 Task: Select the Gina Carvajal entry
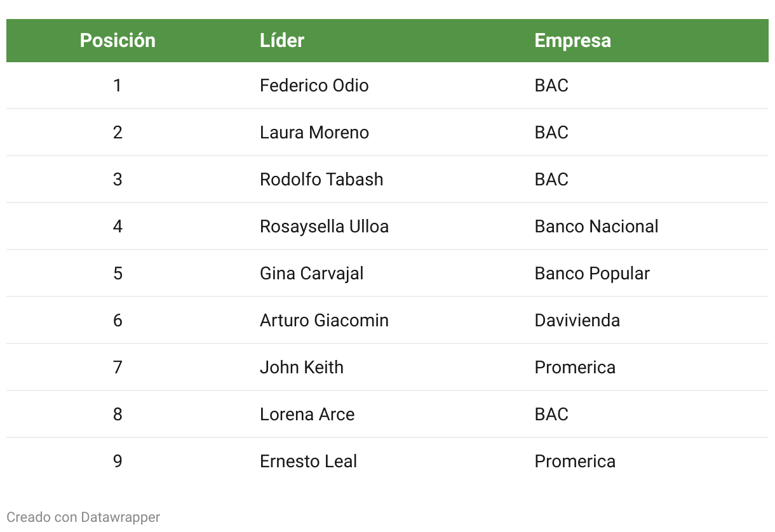311,274
